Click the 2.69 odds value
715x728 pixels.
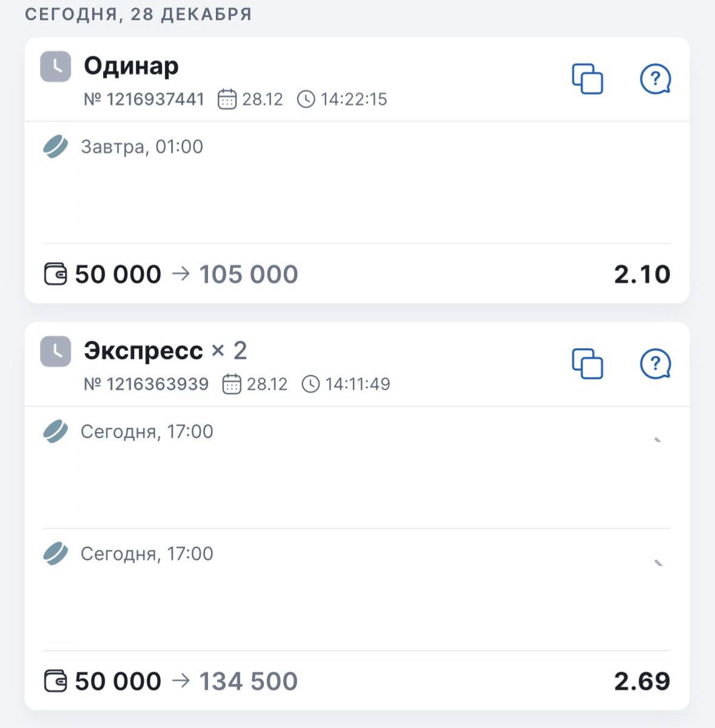tap(642, 681)
